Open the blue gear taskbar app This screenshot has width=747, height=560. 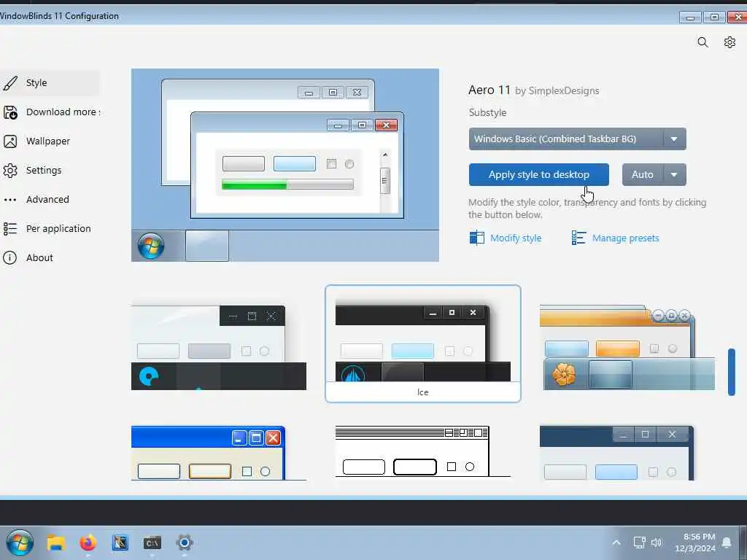(x=185, y=542)
